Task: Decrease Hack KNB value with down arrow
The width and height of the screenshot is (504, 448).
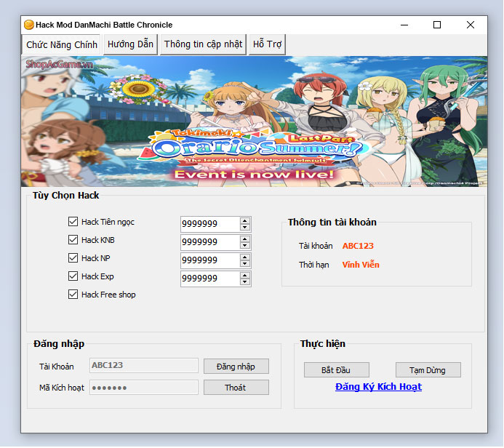Action: pos(245,246)
